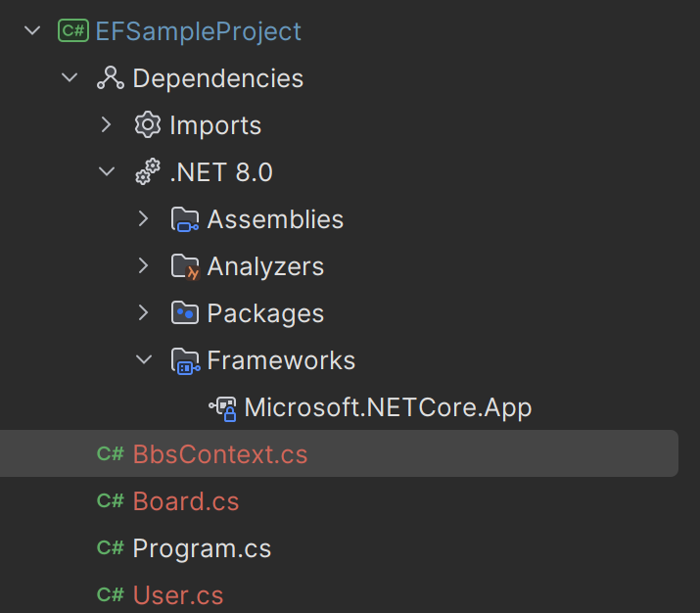Expand the Packages folder chevron
The width and height of the screenshot is (700, 613).
[144, 313]
